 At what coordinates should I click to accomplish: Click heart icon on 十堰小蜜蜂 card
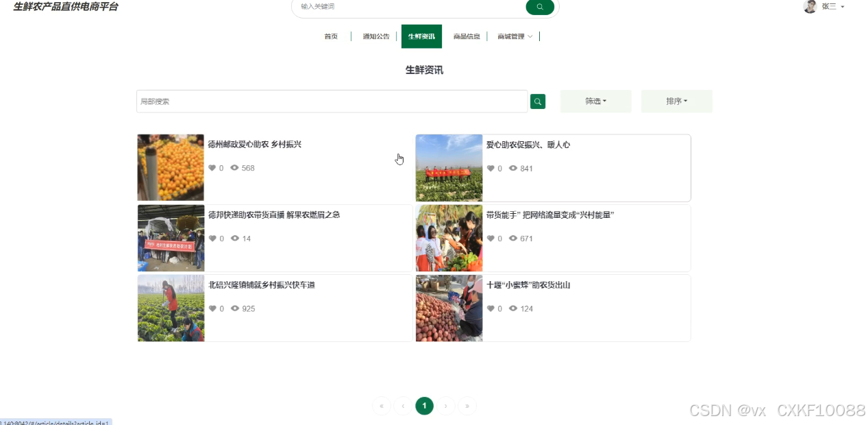[x=491, y=308]
